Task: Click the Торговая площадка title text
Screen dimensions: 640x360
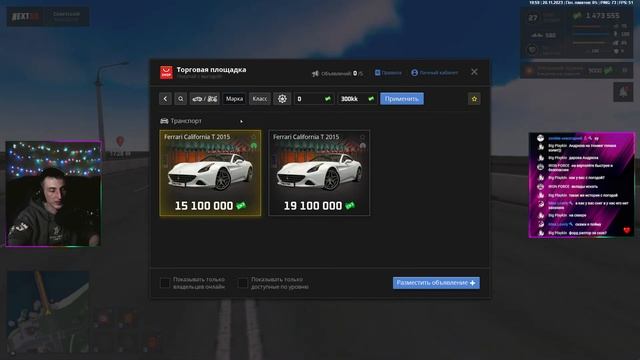Action: (x=211, y=69)
